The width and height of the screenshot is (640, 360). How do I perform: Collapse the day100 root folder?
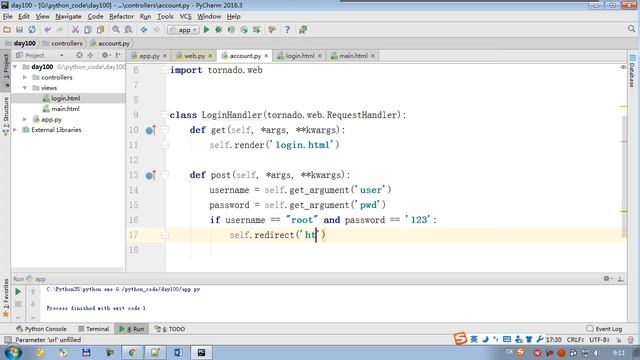(15, 67)
